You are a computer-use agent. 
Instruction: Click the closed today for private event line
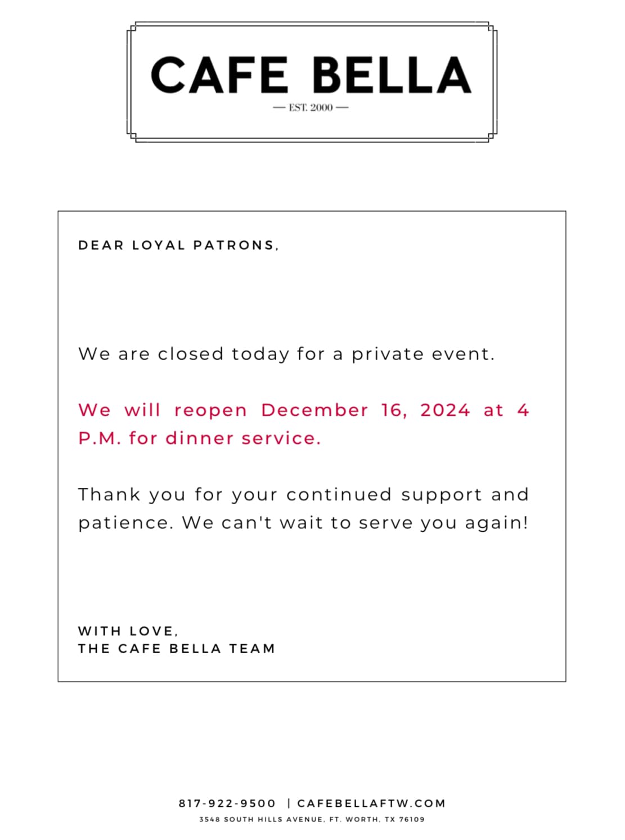point(286,354)
